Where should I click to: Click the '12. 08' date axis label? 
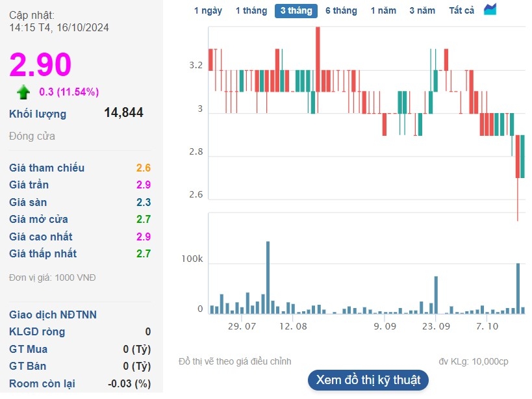tap(293, 326)
